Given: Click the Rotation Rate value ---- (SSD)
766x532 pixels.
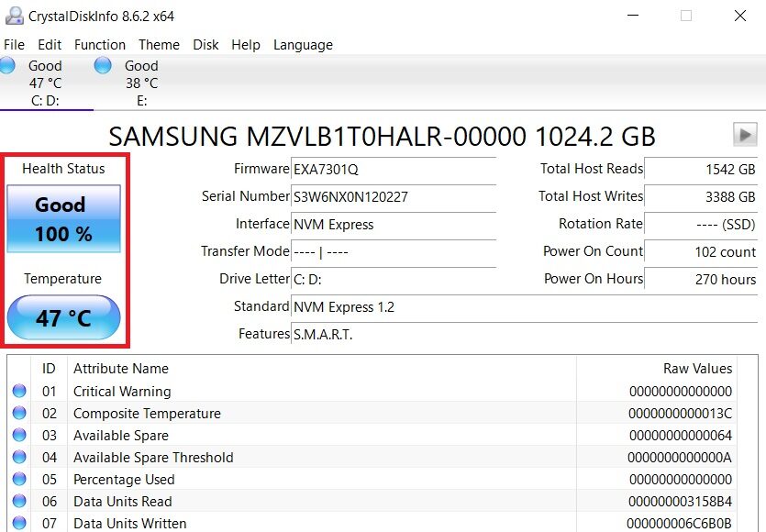Looking at the screenshot, I should click(x=701, y=224).
